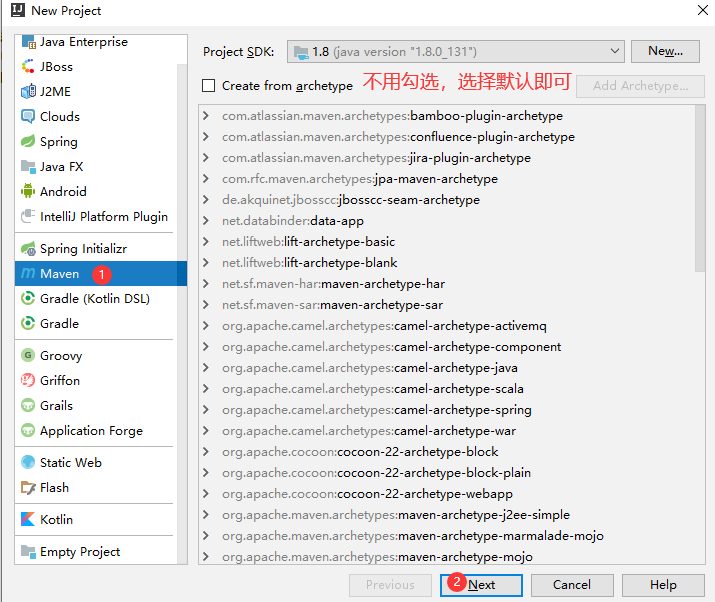The image size is (715, 602).
Task: Select the IntelliJ Platform Plugin icon
Action: pos(28,216)
